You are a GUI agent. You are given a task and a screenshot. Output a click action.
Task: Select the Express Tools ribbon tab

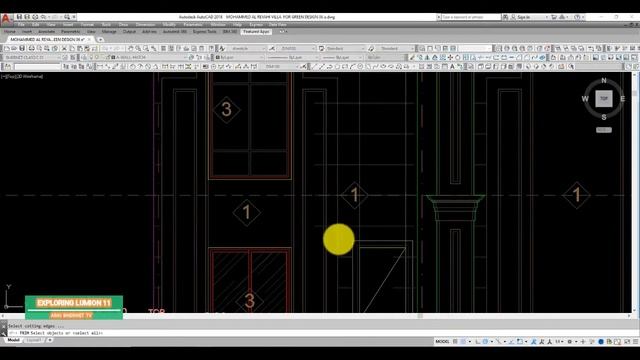tap(204, 31)
